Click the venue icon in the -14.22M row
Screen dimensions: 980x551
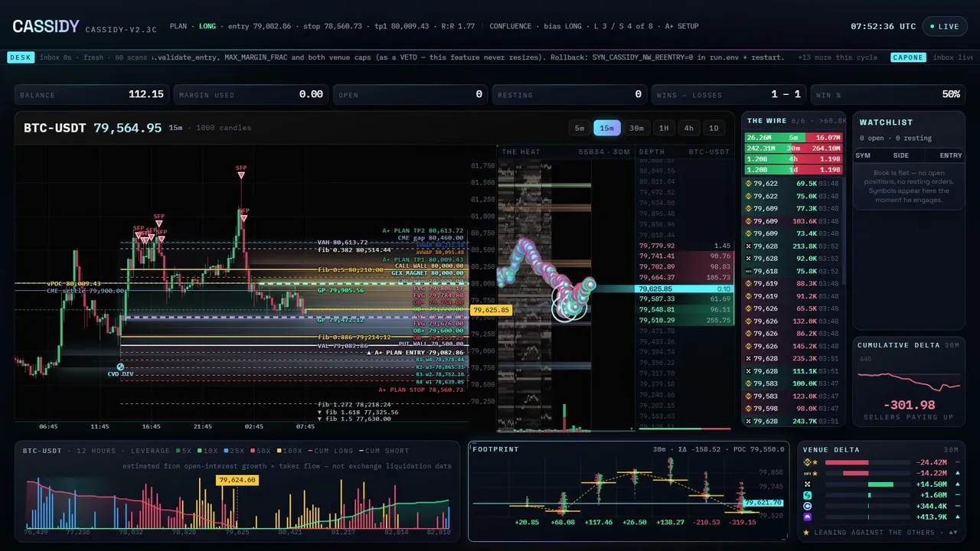pyautogui.click(x=807, y=473)
